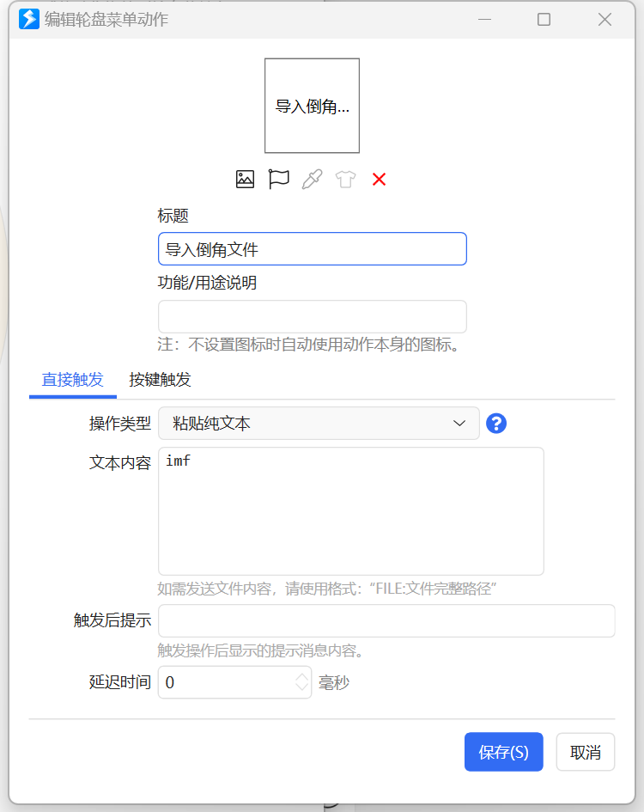The height and width of the screenshot is (812, 644).
Task: Minimize the 编辑轮盘菜单动作 window
Action: click(x=484, y=19)
